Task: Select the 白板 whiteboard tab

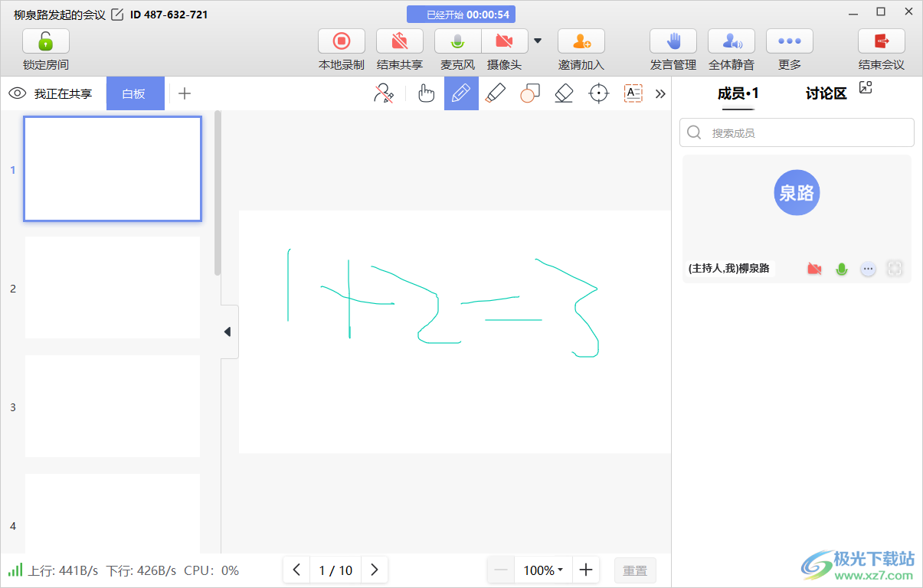Action: pyautogui.click(x=135, y=93)
